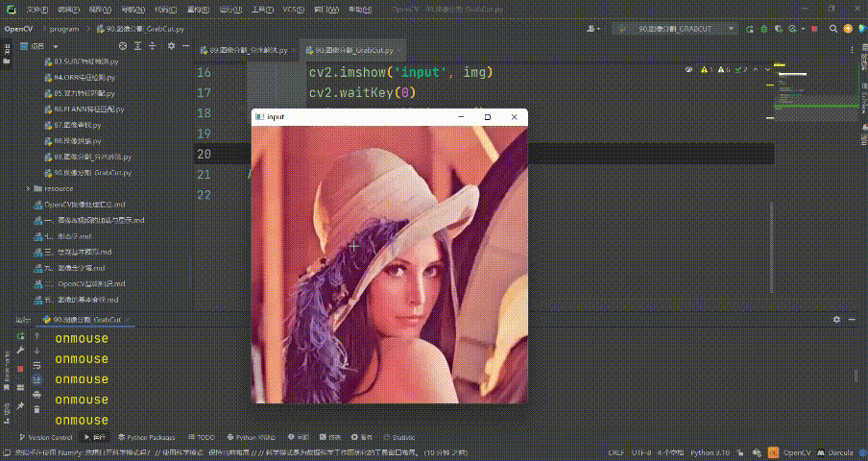868x461 pixels.
Task: Select the 90 GrabCut.py editor tab
Action: 353,50
